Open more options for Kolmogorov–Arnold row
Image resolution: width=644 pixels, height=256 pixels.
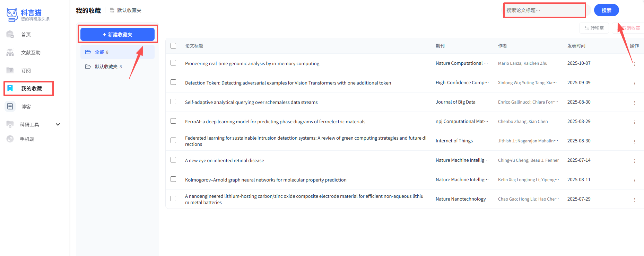635,180
